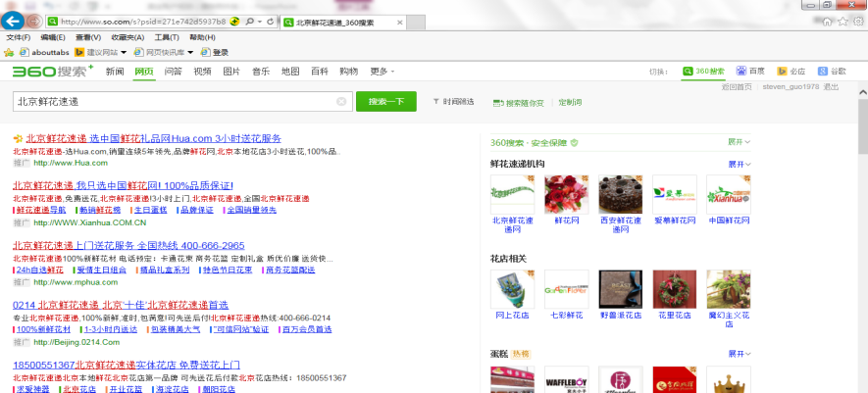The width and height of the screenshot is (868, 393).
Task: Open the 登录 favorites bar item
Action: click(x=215, y=53)
